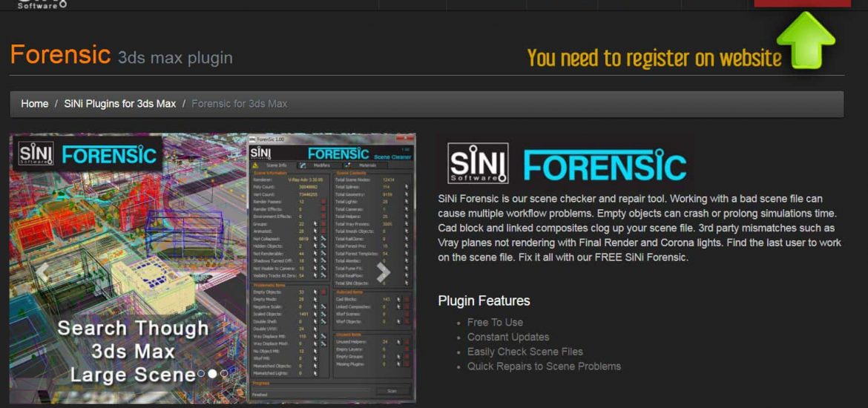Click select cursor icon beside Cad Blocks
Viewport: 868px width, 408px height.
pos(398,299)
